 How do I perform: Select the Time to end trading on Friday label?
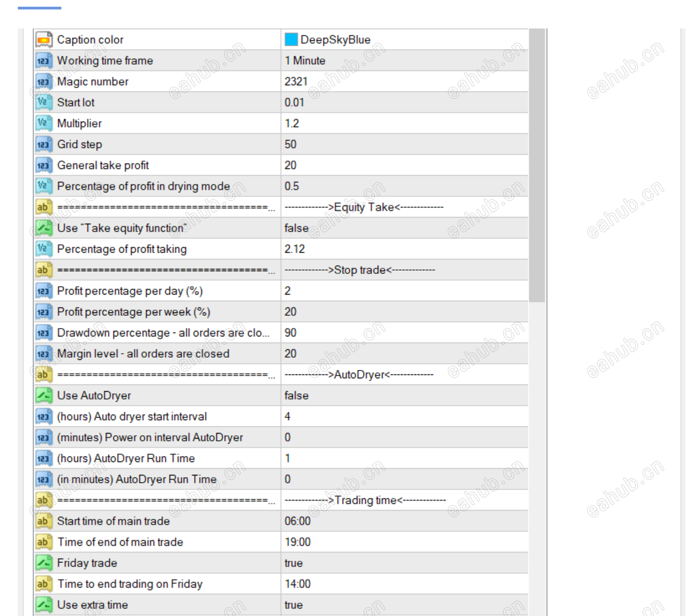[130, 584]
